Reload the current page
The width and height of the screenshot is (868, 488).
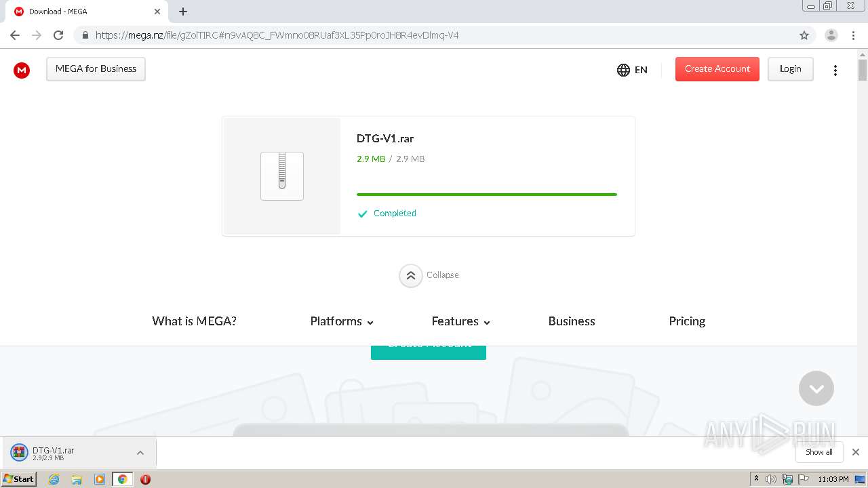point(58,35)
